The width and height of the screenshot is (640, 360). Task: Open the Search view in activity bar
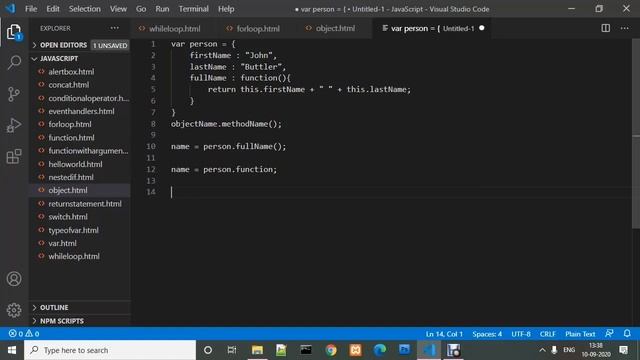pos(14,62)
